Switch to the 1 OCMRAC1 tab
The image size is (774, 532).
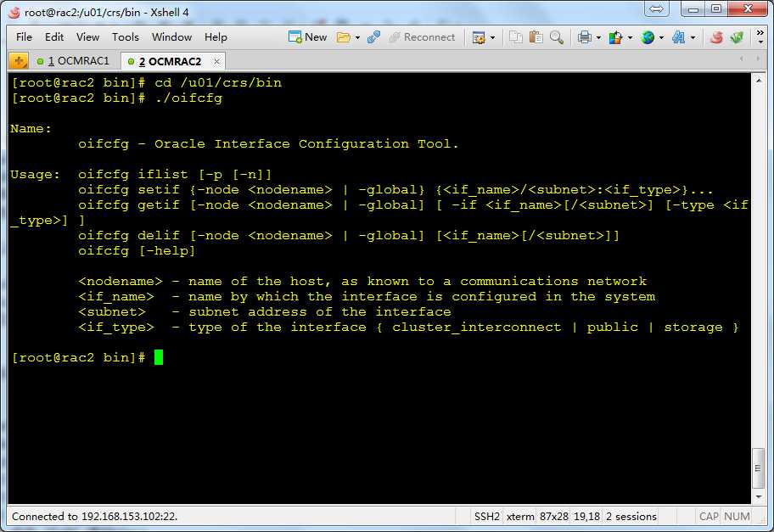click(74, 61)
